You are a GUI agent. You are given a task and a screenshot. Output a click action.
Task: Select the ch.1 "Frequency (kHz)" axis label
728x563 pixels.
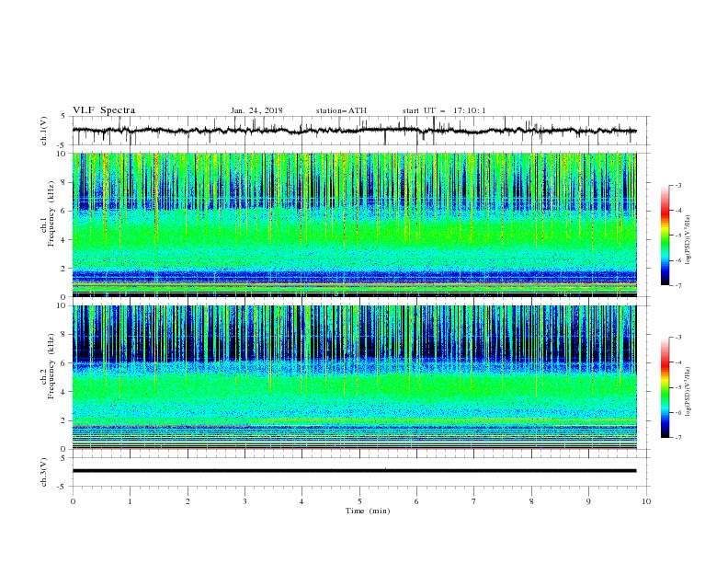pos(51,215)
